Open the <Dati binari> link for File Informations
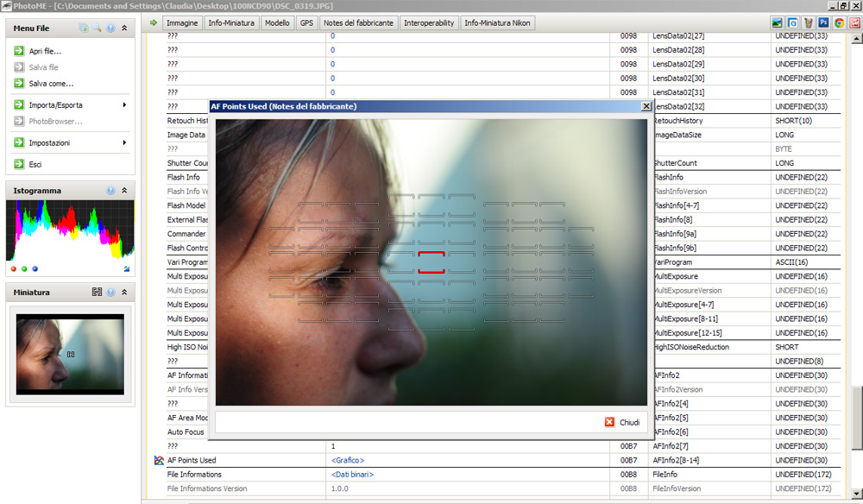 352,475
